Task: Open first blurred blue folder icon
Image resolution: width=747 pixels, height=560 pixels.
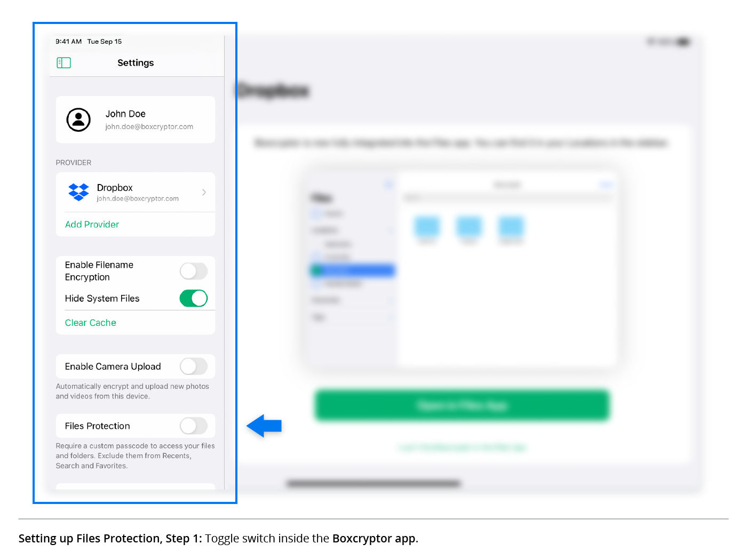Action: (427, 227)
